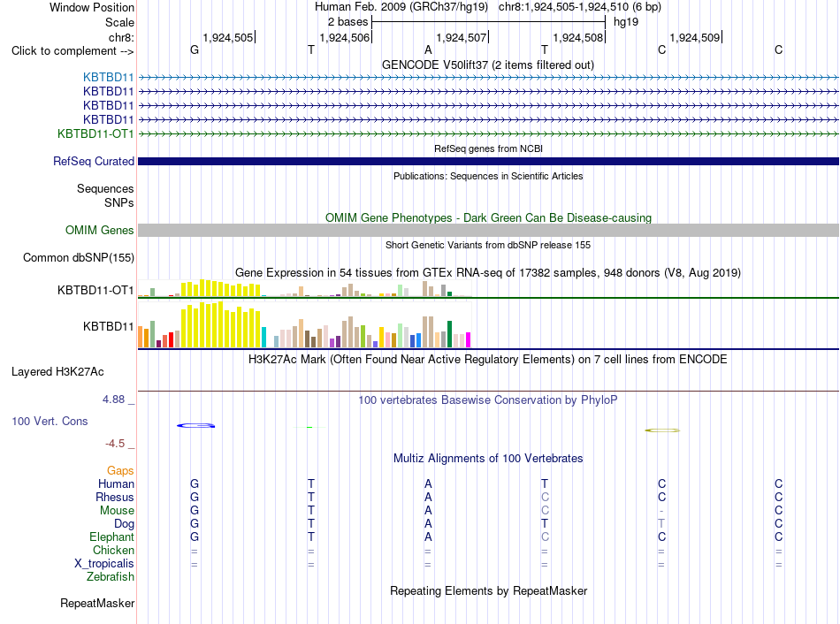Select the green KBTBD11-OT1 transcript label in GENCODE
The width and height of the screenshot is (840, 624).
95,133
